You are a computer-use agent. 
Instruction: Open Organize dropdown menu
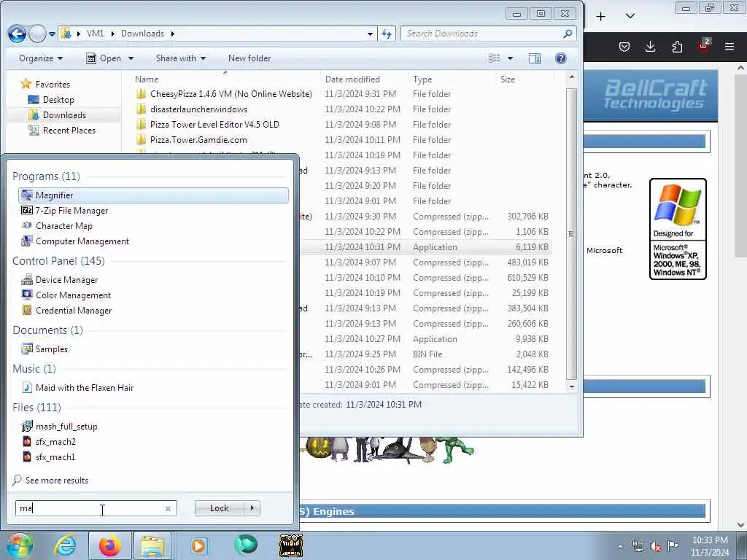(41, 58)
